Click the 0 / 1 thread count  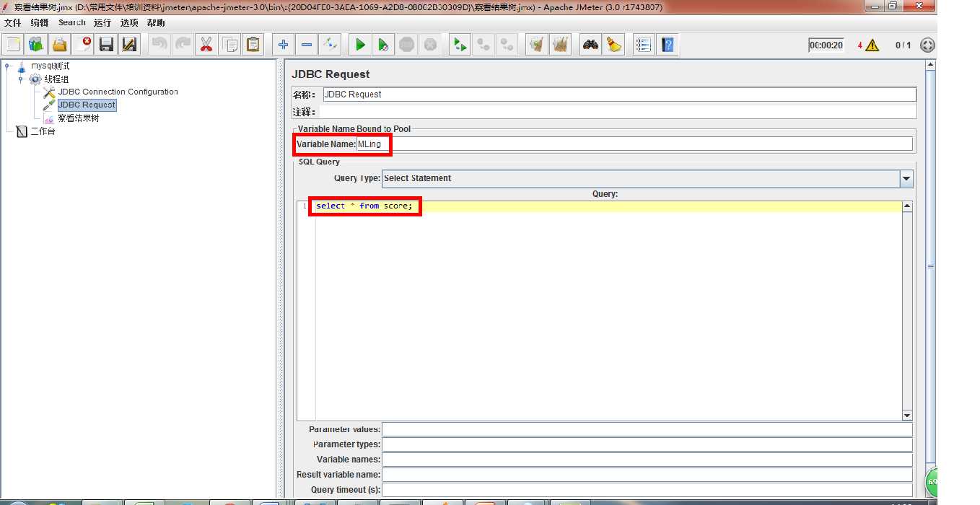click(x=903, y=45)
